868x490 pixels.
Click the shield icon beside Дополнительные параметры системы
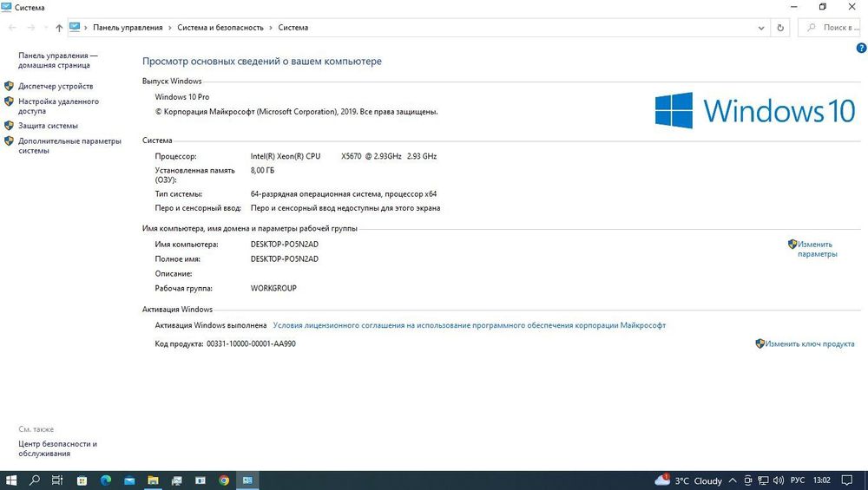[x=9, y=141]
